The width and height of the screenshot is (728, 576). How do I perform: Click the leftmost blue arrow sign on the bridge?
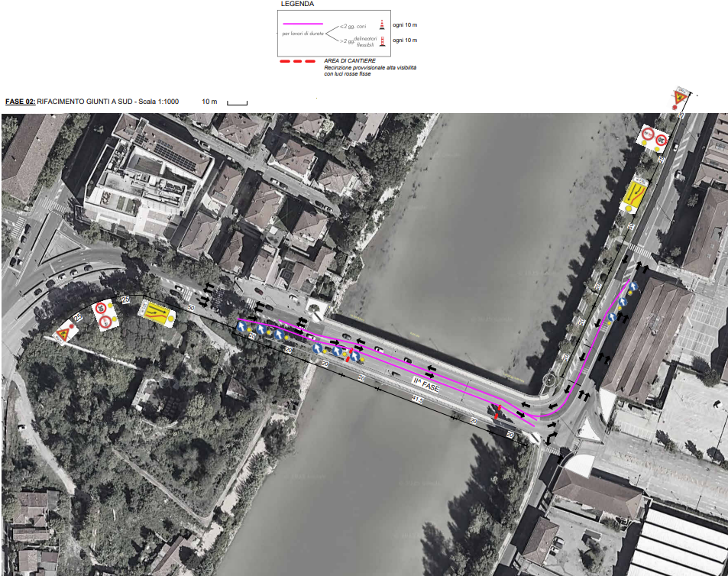point(242,327)
